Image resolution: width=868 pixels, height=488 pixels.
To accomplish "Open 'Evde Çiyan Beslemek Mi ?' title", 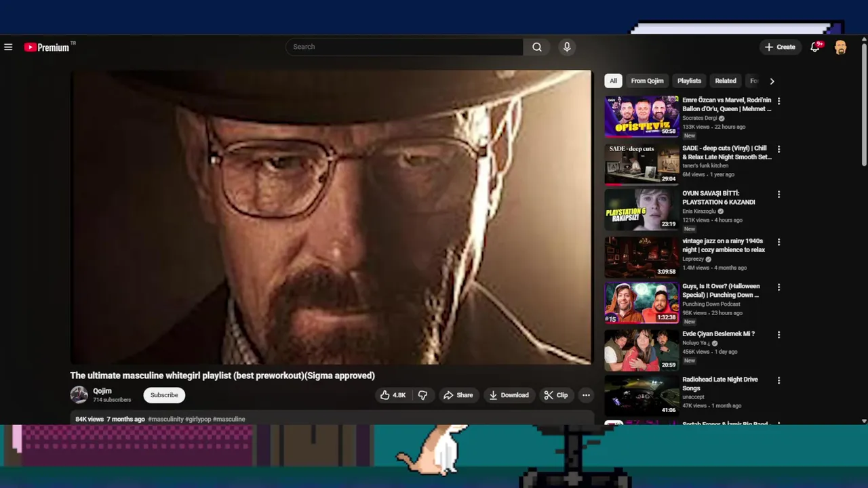I will pyautogui.click(x=718, y=334).
